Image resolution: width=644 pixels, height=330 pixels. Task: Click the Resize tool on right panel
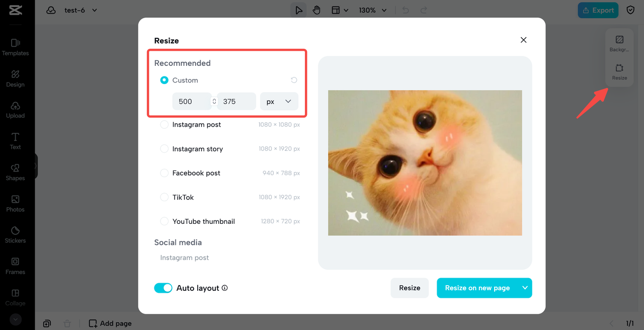point(619,71)
